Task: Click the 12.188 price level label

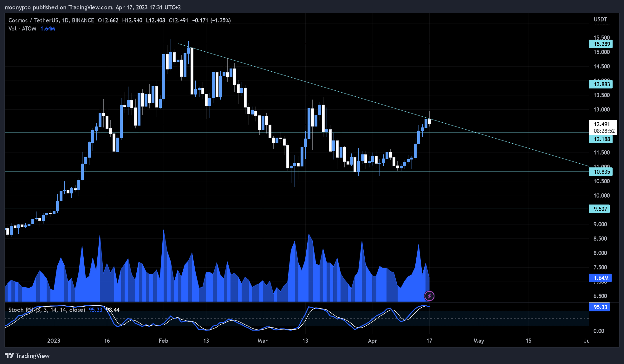Action: 601,139
